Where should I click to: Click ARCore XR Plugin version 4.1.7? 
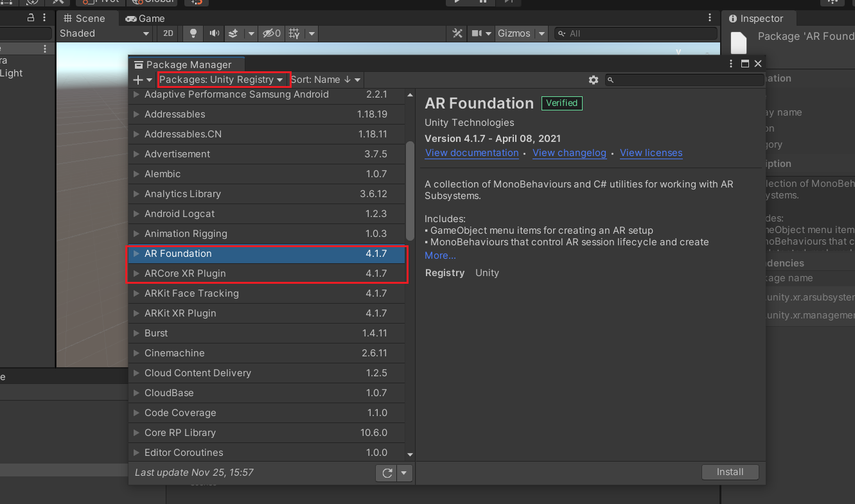[376, 274]
